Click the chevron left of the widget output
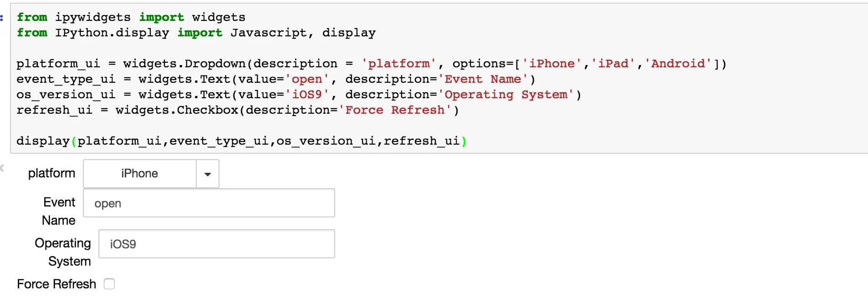The image size is (868, 302). coord(2,168)
